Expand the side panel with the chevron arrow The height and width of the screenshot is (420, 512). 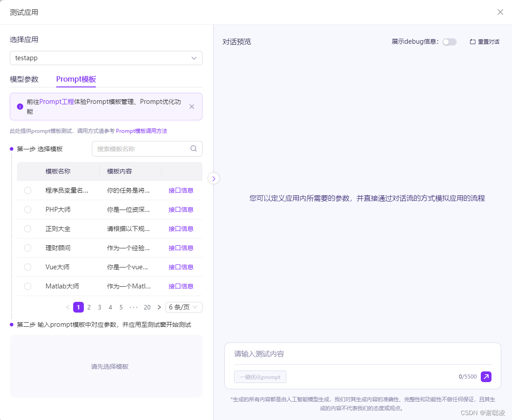tap(214, 178)
